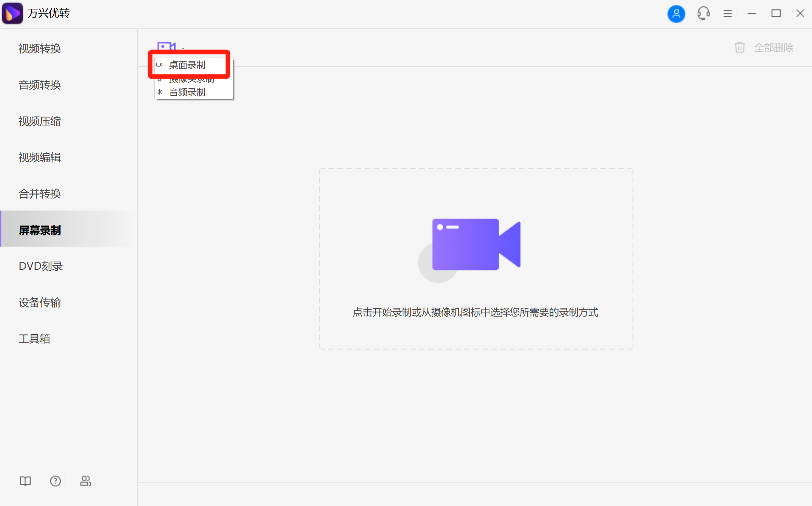The height and width of the screenshot is (506, 812).
Task: Open the headset customer support icon
Action: coord(703,13)
